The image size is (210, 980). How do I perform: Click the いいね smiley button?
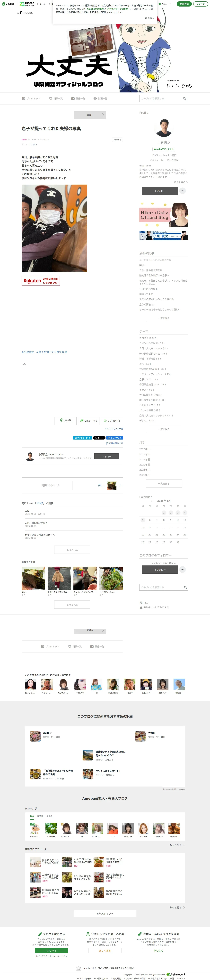pos(65,421)
